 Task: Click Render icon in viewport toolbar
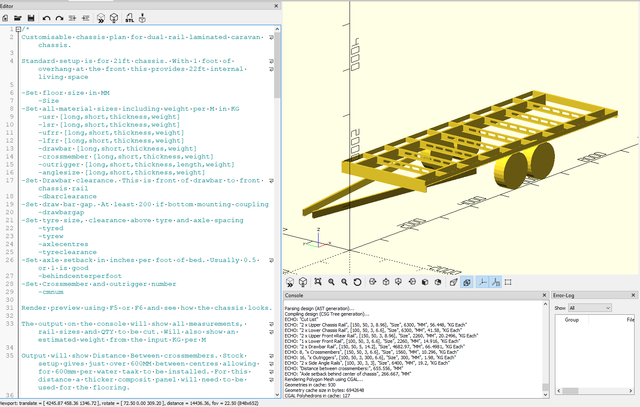tap(303, 282)
